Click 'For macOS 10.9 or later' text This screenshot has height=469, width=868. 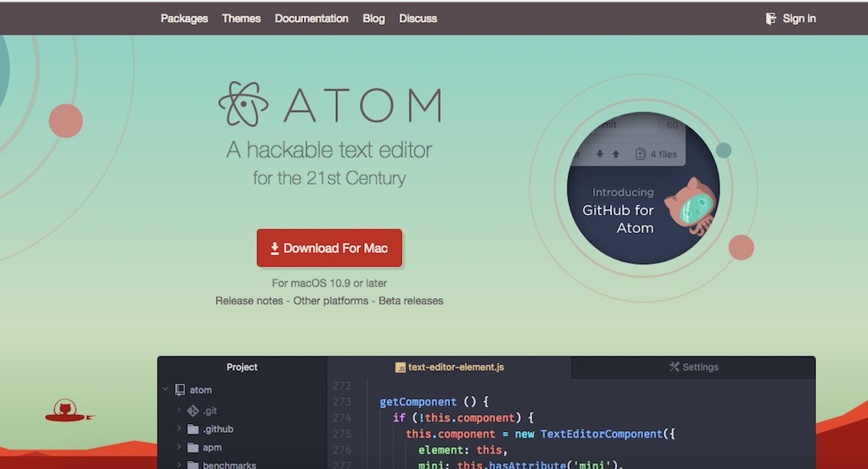point(330,283)
